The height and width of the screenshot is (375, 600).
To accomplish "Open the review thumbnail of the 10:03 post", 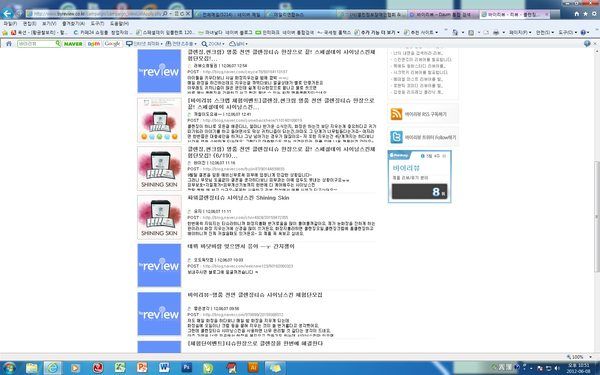I will click(159, 265).
